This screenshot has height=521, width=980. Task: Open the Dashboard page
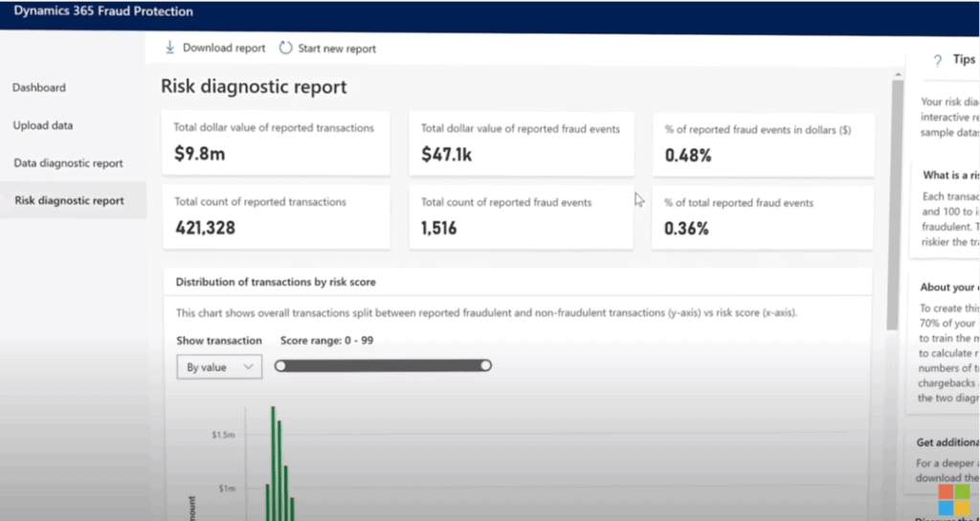click(38, 87)
